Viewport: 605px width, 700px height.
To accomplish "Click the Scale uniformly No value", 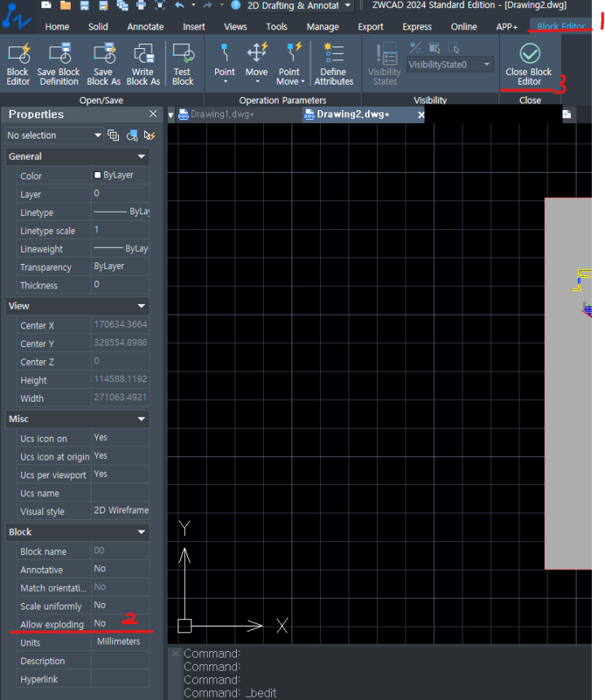I will point(121,605).
